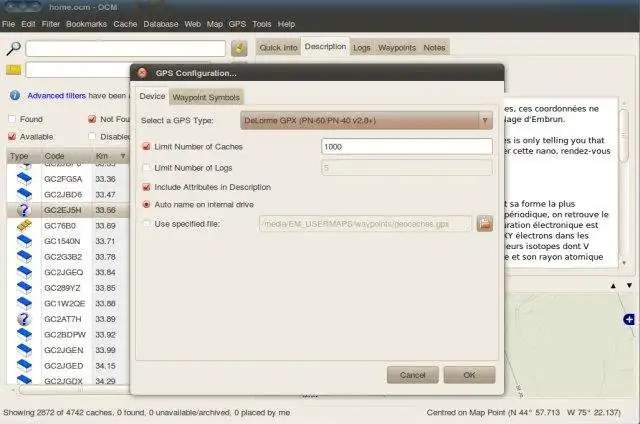This screenshot has height=424, width=640.
Task: Click the blue info icon beside Advanced filters
Action: 15,95
